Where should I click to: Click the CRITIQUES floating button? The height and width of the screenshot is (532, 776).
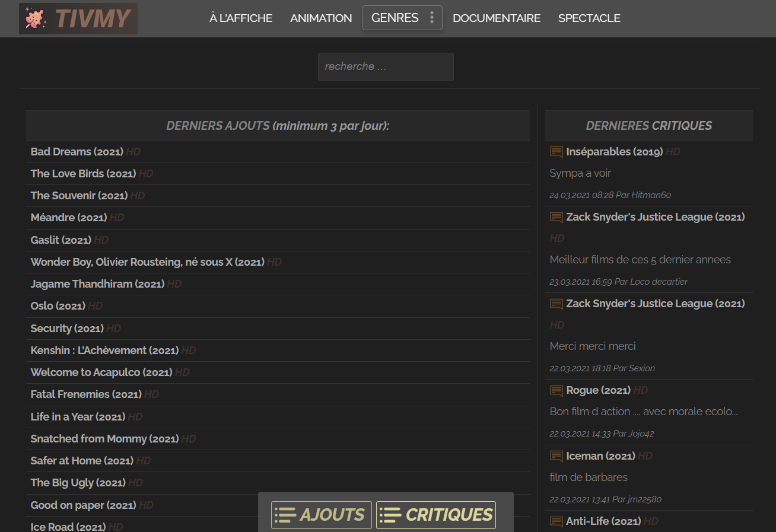436,515
